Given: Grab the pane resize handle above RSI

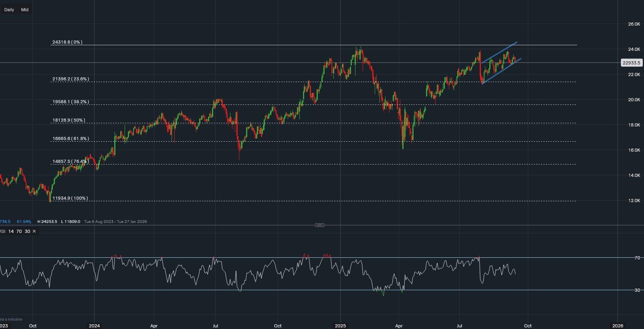Looking at the screenshot, I should pyautogui.click(x=319, y=225).
